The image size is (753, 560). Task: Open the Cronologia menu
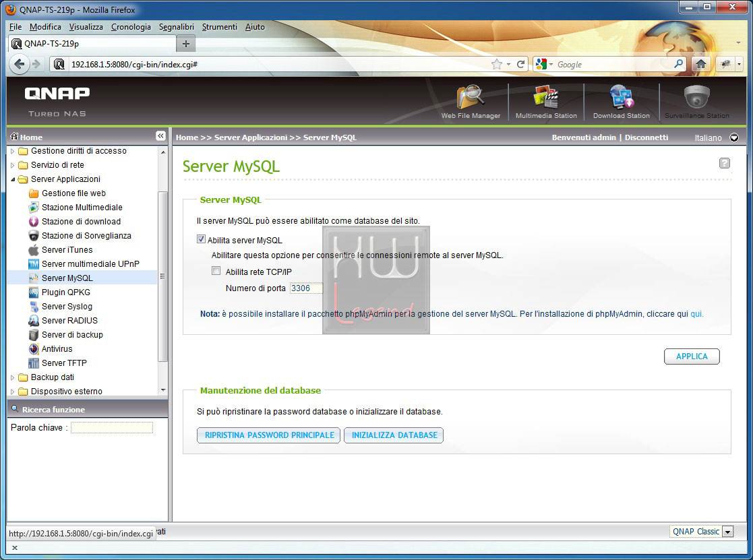tap(131, 27)
